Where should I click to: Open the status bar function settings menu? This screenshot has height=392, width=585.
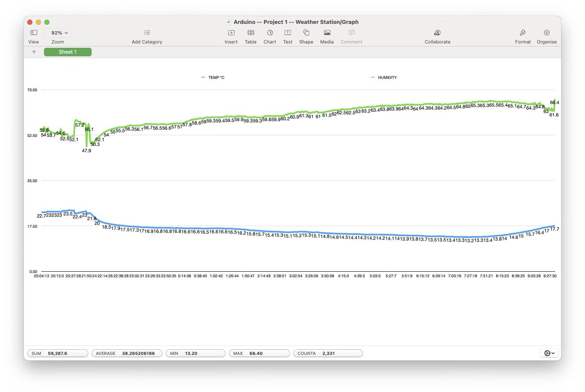(549, 353)
